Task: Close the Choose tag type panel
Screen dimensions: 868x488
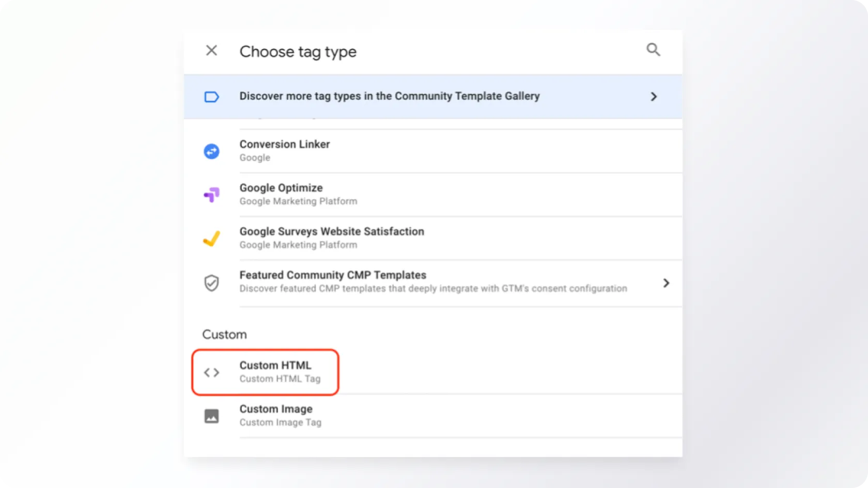Action: click(211, 51)
